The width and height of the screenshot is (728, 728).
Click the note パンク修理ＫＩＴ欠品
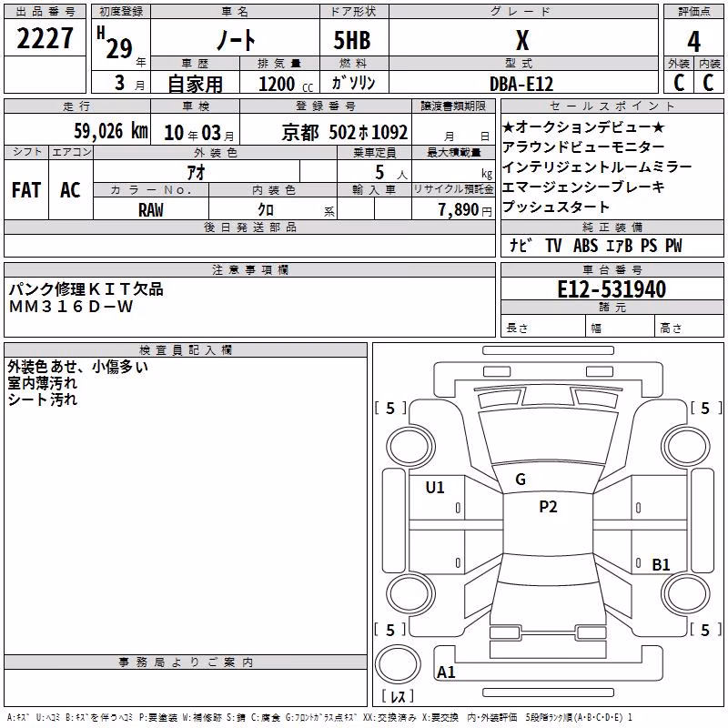[x=86, y=288]
